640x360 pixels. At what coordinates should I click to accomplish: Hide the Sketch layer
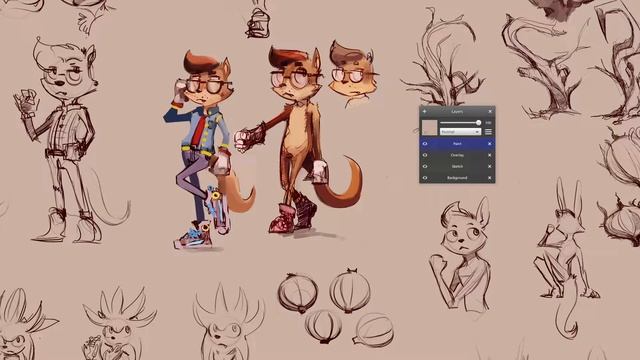[425, 167]
